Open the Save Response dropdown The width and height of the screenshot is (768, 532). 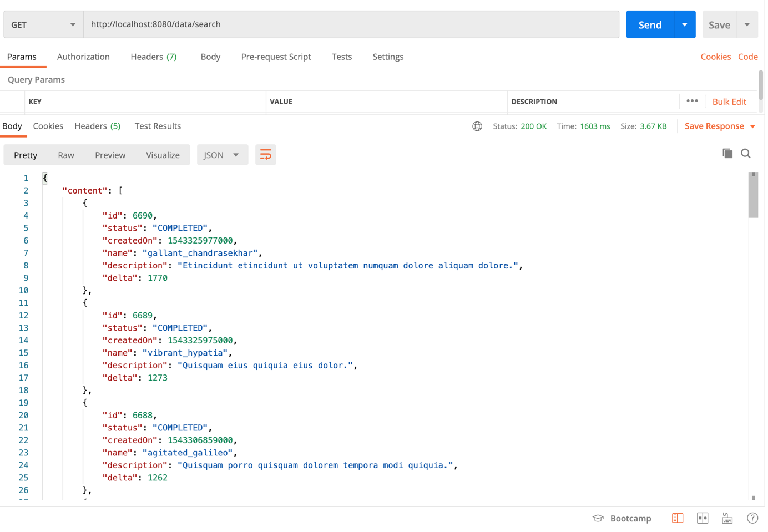[719, 126]
